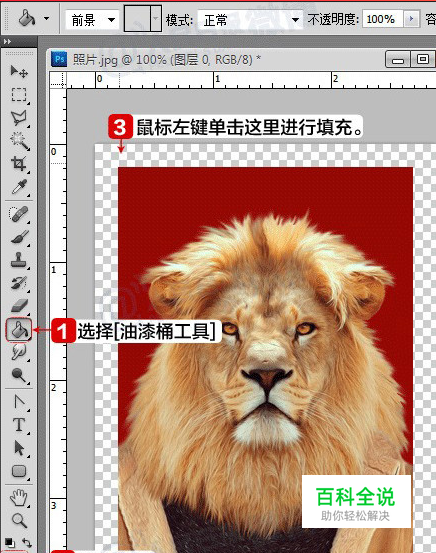Click the ruler origin corner box

(57, 80)
